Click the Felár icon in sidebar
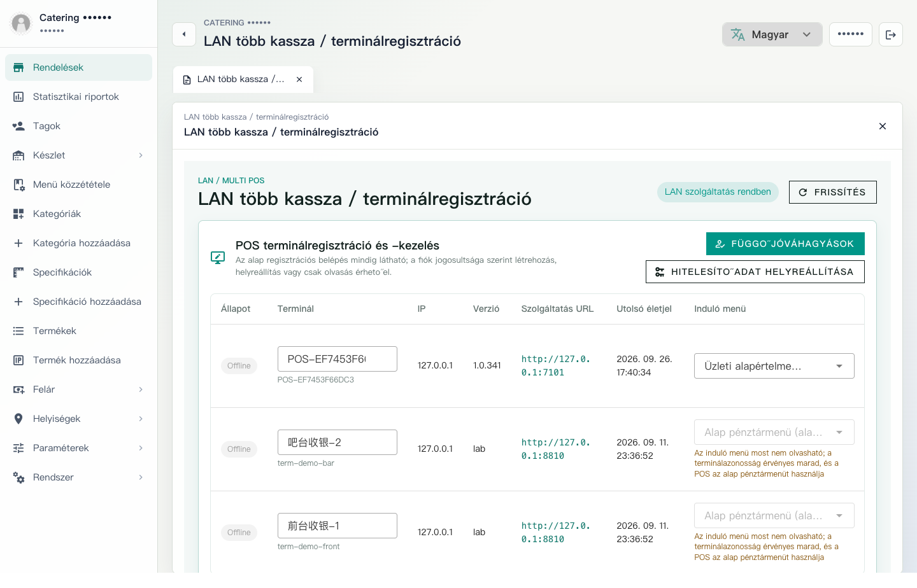This screenshot has height=588, width=917. (19, 389)
